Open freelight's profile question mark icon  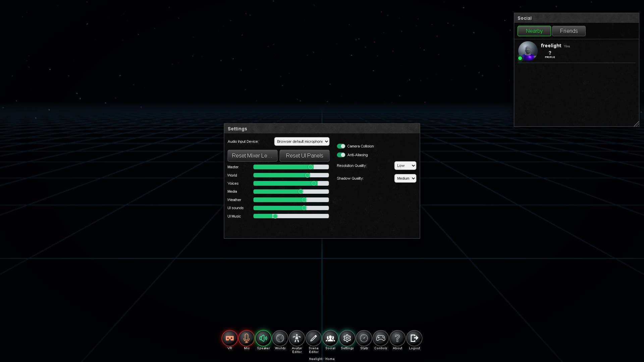[x=550, y=54]
